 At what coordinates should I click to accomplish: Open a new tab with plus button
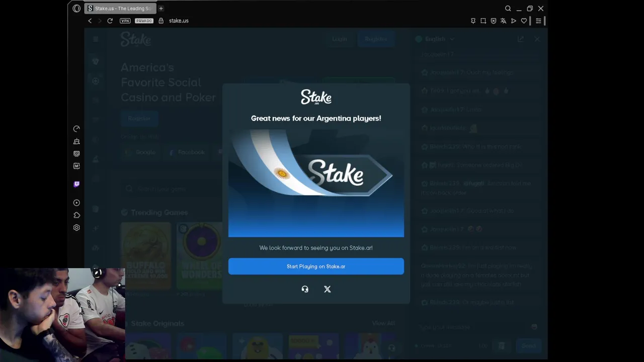tap(161, 9)
